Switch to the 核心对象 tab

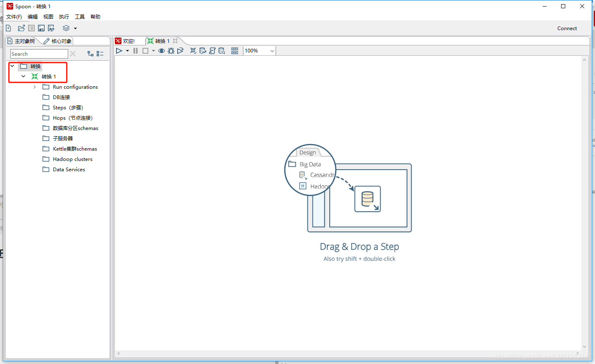pos(57,41)
